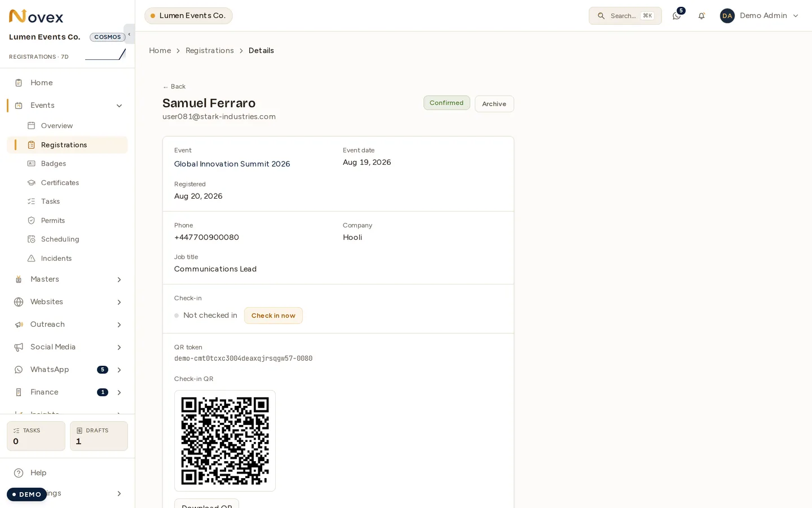
Task: Click the email user081@stark-industries.com
Action: (219, 117)
